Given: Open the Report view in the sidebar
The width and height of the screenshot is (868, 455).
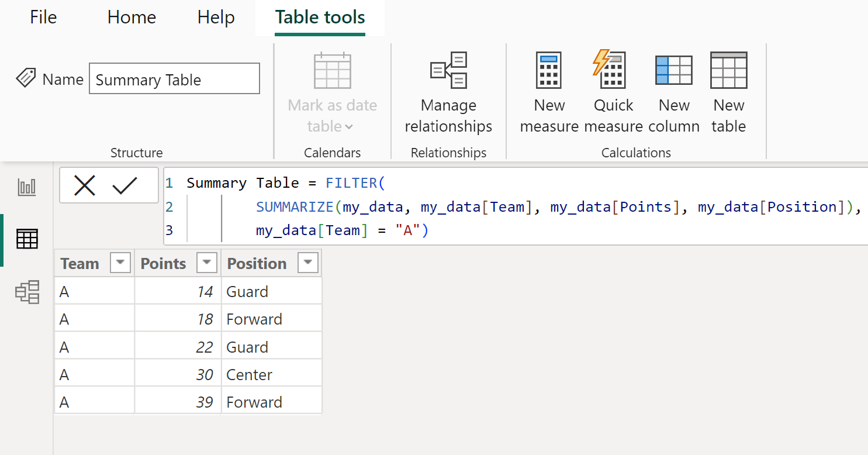Looking at the screenshot, I should tap(27, 187).
